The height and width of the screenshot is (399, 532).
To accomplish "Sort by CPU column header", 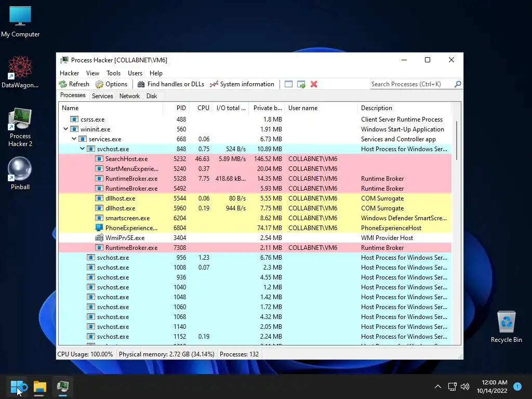I will pos(201,108).
